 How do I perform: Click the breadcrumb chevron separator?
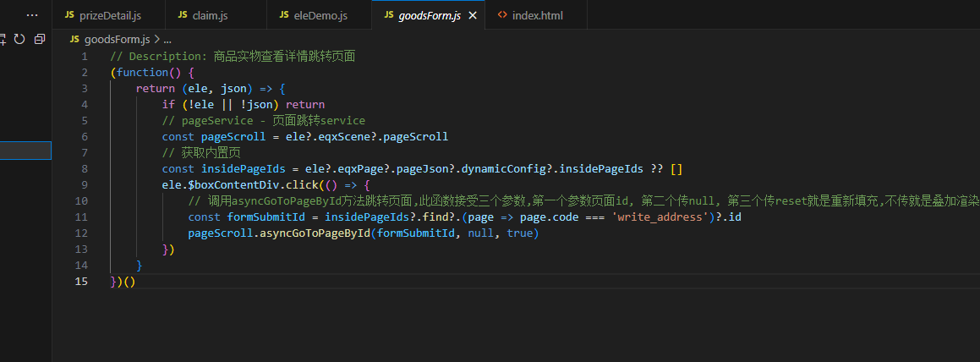point(156,40)
